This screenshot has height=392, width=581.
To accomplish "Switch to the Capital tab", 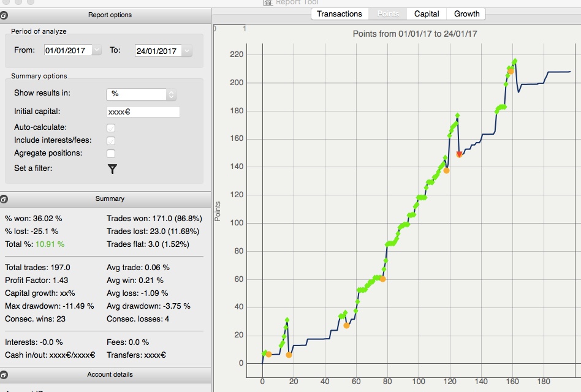I will coord(427,14).
